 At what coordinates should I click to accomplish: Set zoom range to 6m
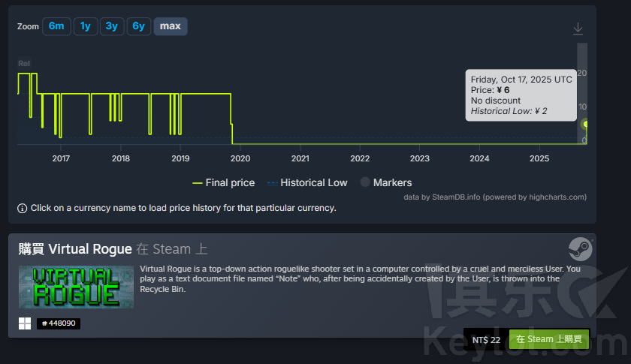[x=56, y=26]
